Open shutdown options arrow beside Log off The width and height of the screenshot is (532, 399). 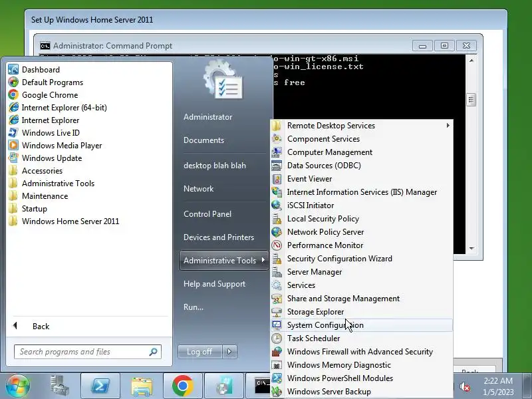click(x=229, y=352)
